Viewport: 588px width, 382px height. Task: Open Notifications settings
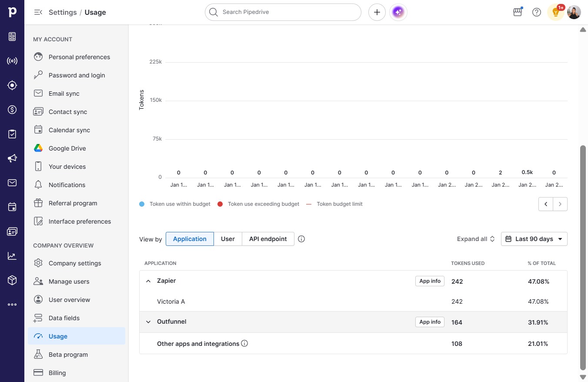(77, 185)
